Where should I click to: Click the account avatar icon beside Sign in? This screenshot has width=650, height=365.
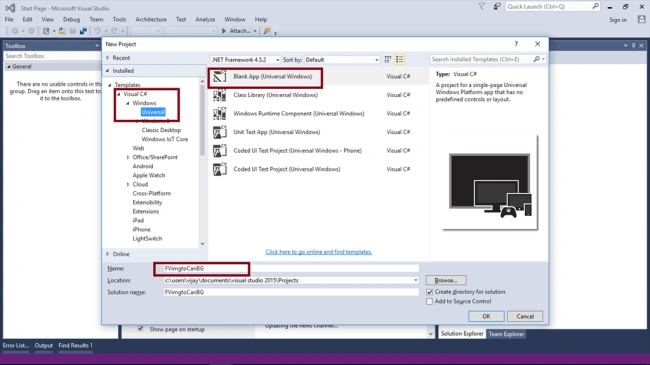642,19
